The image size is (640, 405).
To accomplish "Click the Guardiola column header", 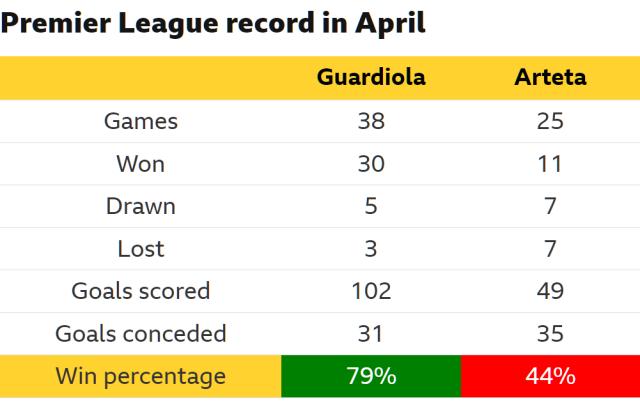I will pyautogui.click(x=371, y=78).
